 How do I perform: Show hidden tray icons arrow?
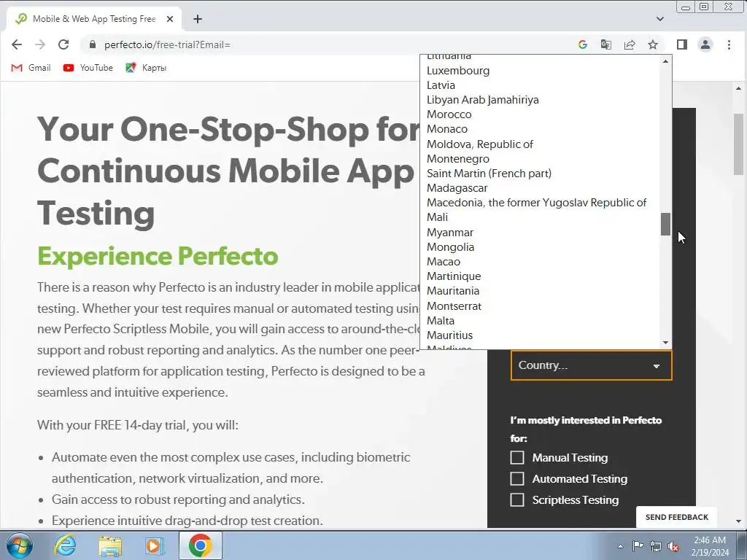[x=620, y=546]
